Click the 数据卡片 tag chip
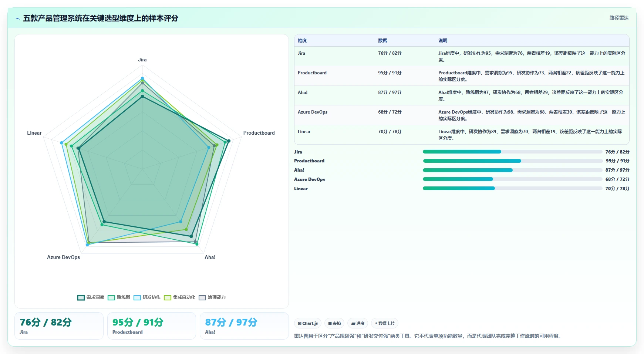Viewport: 644px width, 354px height. pos(385,323)
